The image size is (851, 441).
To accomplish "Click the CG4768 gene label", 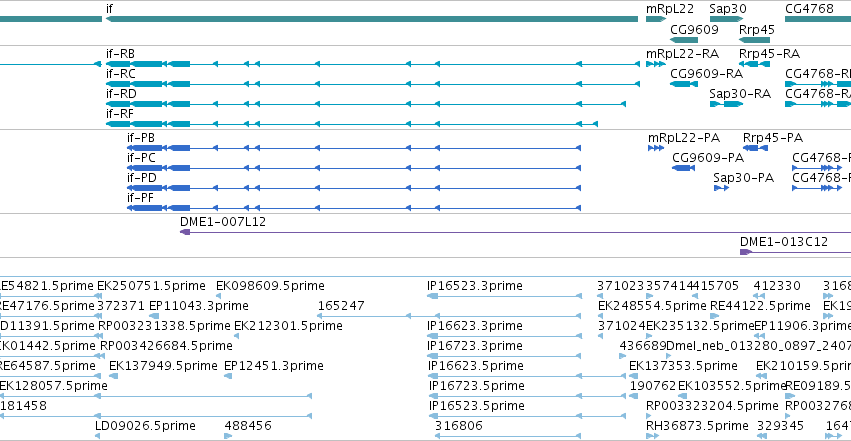I will 809,9.
